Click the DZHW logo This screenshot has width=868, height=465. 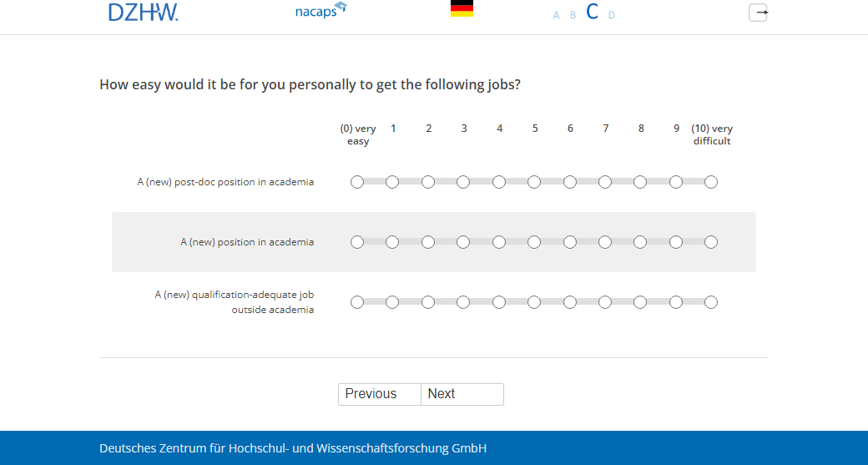pos(143,13)
